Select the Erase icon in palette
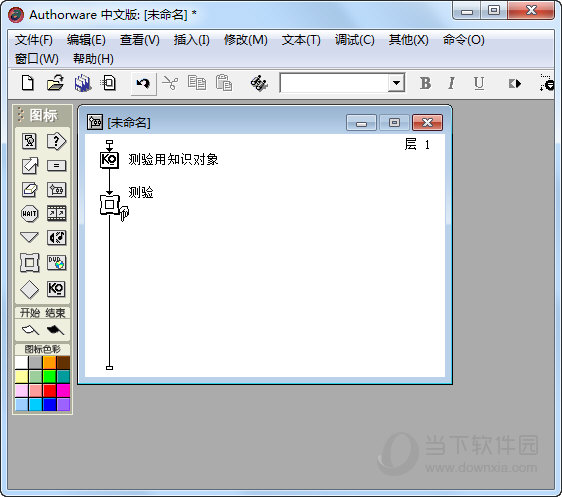Screen dimensions: 562x497 pos(29,189)
